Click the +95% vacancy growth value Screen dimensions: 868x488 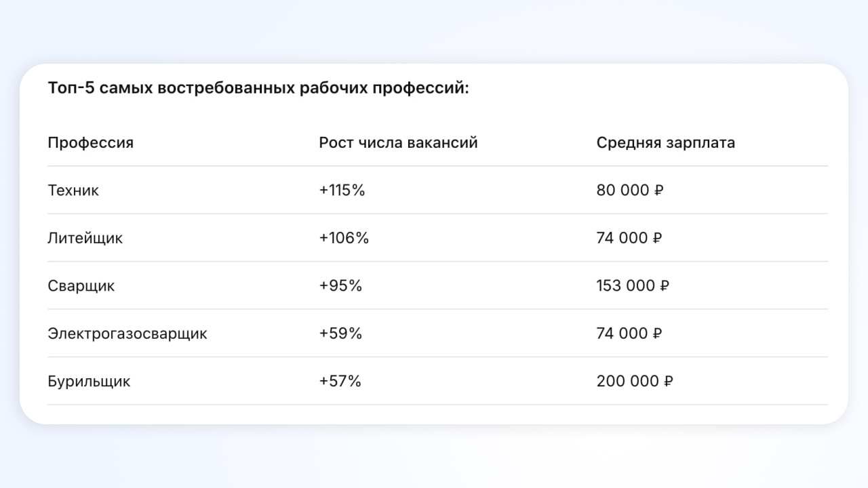pyautogui.click(x=340, y=286)
